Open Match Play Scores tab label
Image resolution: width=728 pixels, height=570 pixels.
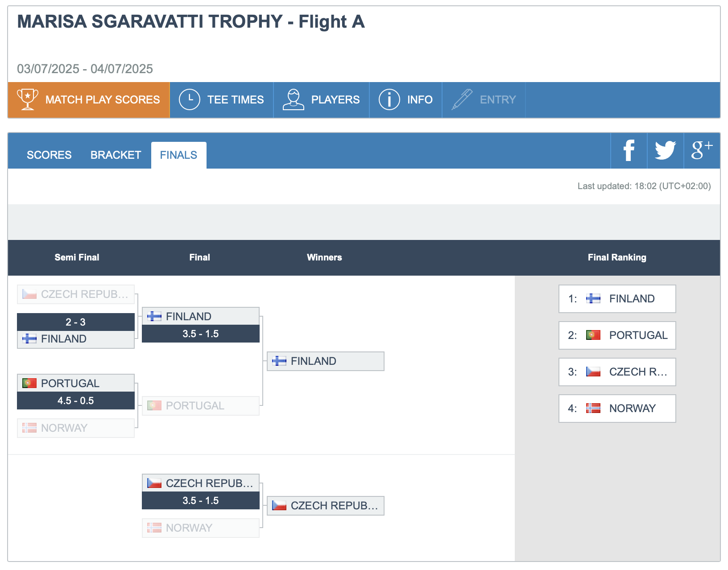pos(103,100)
